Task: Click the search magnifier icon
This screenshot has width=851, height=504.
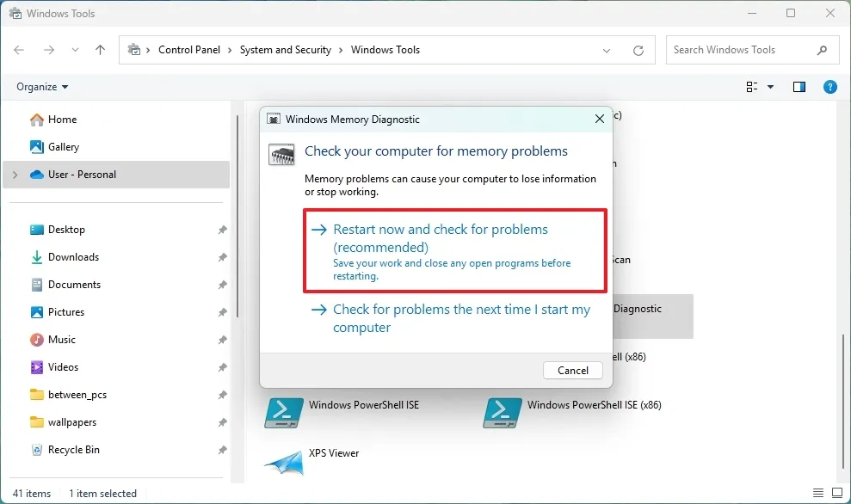Action: coord(823,50)
